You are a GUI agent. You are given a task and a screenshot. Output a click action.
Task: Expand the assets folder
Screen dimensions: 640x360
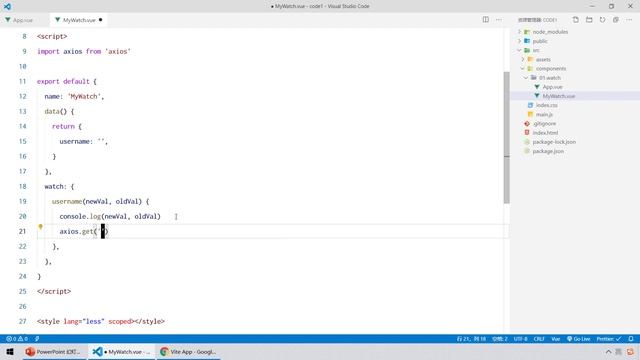point(543,59)
